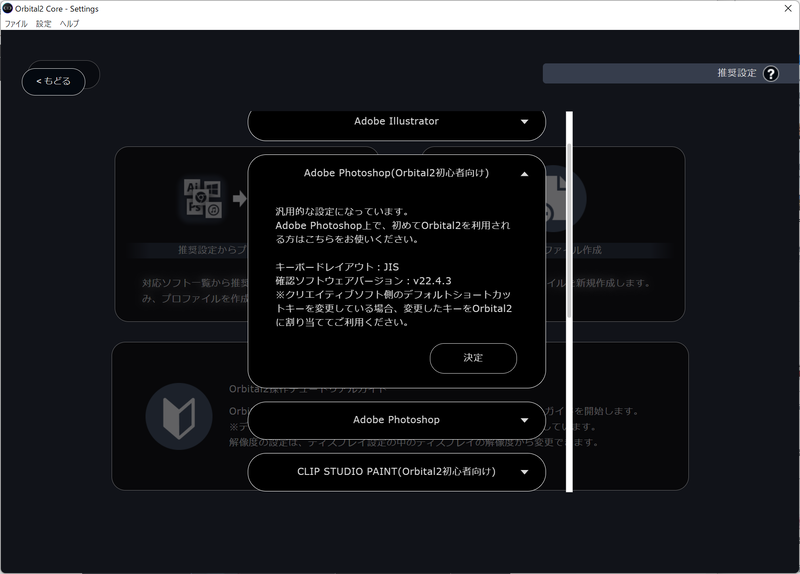This screenshot has width=800, height=574.
Task: Open the ヘルプ menu
Action: pos(69,23)
